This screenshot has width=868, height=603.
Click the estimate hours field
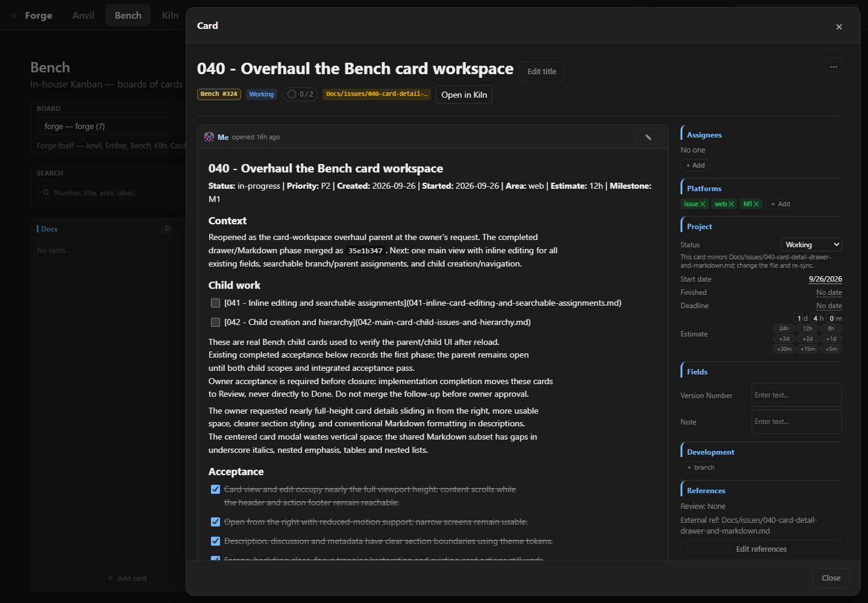coord(815,318)
